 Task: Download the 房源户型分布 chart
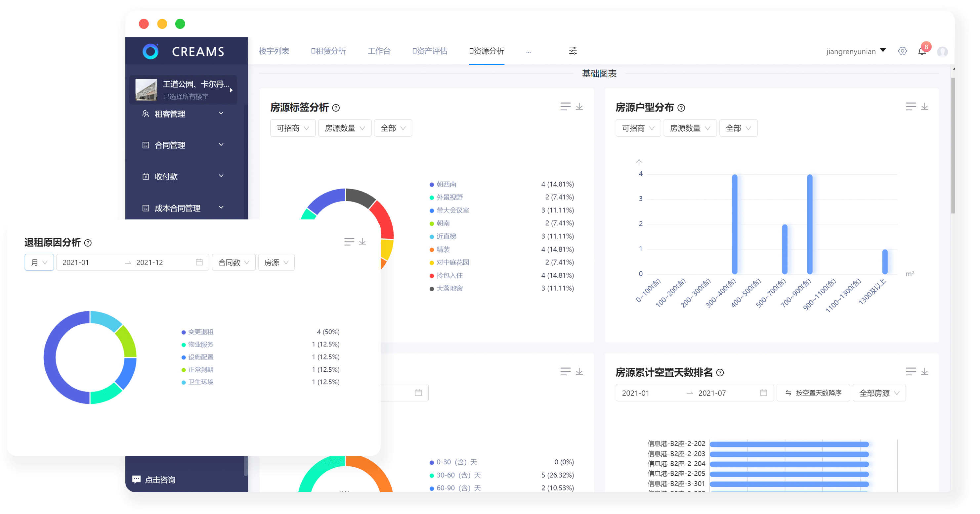[924, 107]
